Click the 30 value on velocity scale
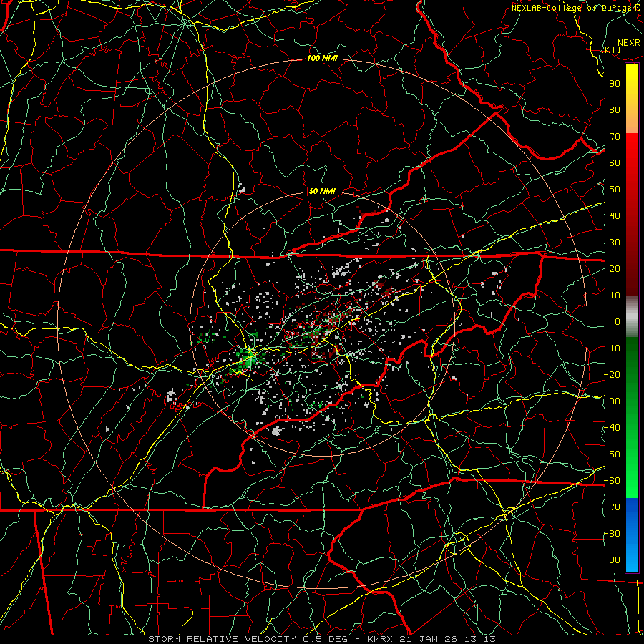The height and width of the screenshot is (644, 644). click(615, 243)
